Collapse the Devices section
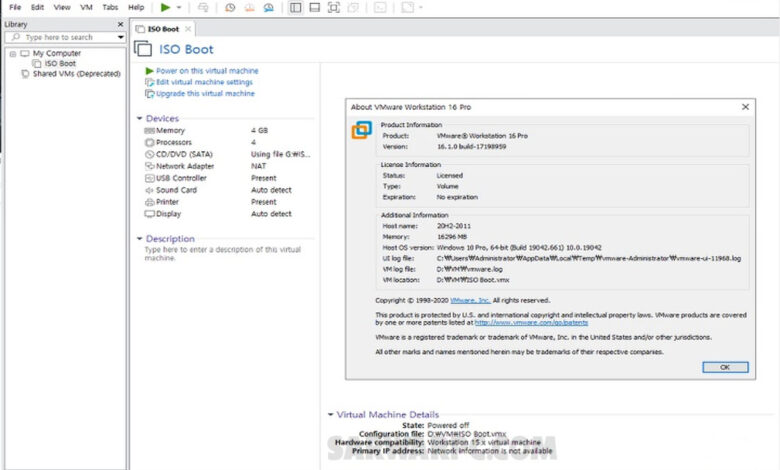Screen dimensions: 780x470 (x=139, y=118)
